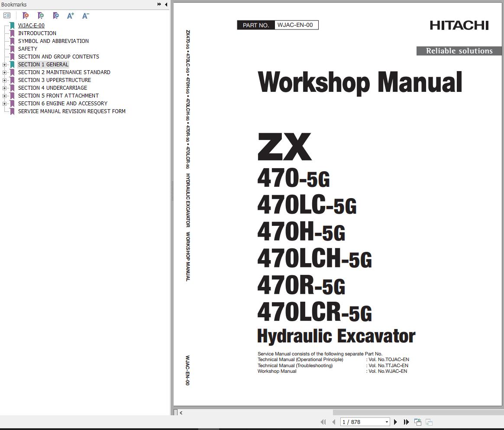The image size is (504, 430).
Task: Click the teal bookmark icon beside WJAC-E-00
Action: [12, 26]
